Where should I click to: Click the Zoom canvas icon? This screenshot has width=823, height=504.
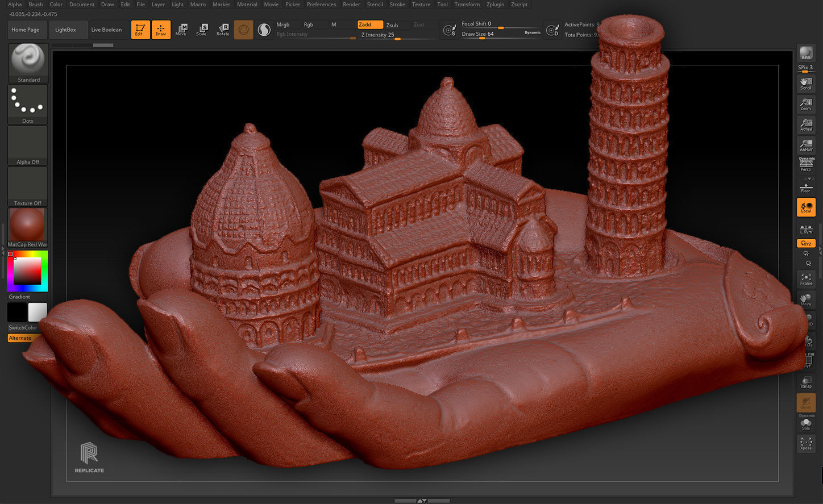(806, 104)
